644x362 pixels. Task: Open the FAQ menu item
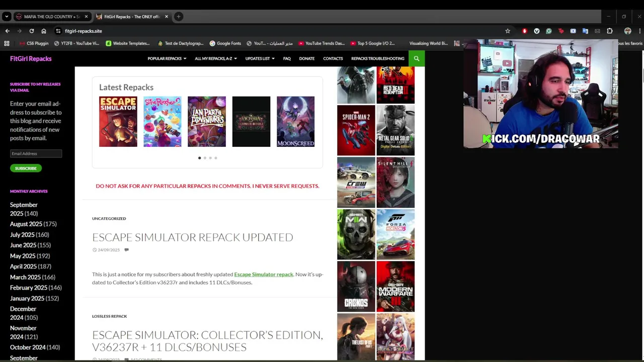(287, 59)
